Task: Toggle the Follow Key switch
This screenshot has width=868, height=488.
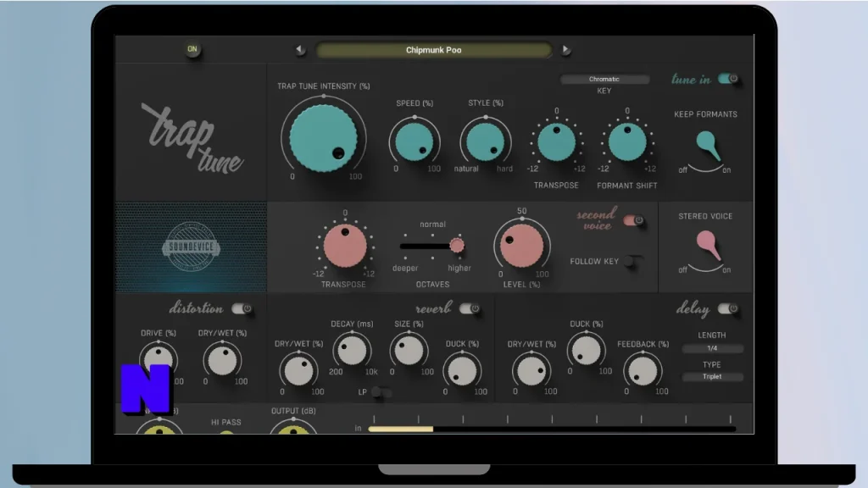Action: tap(633, 261)
